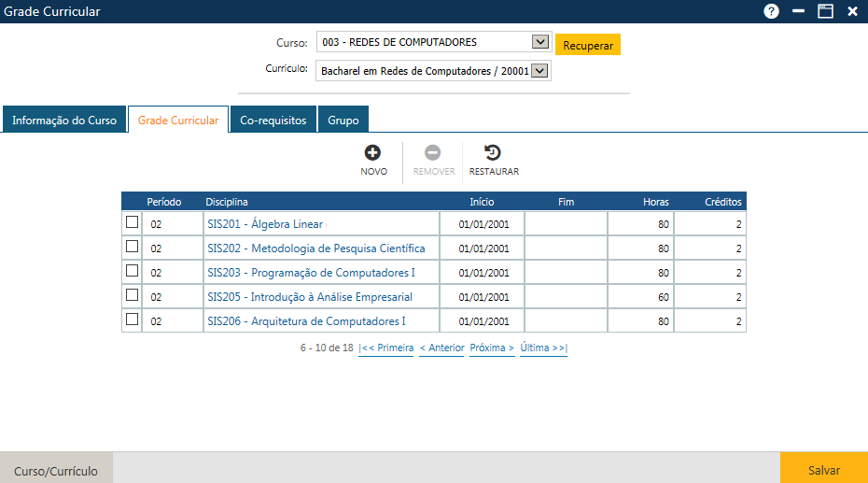This screenshot has height=483, width=868.
Task: Click the RESTAURAR restore icon
Action: click(493, 153)
